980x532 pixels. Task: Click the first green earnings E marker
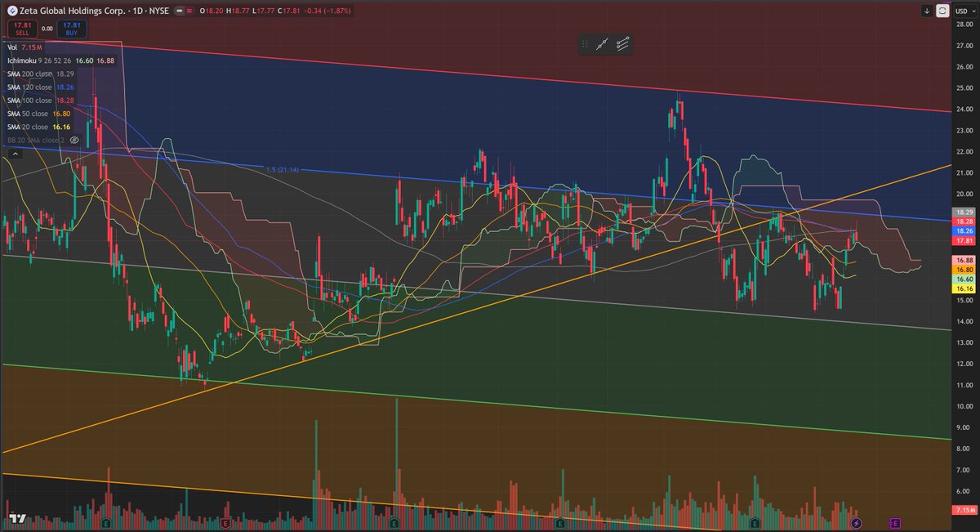[106, 522]
